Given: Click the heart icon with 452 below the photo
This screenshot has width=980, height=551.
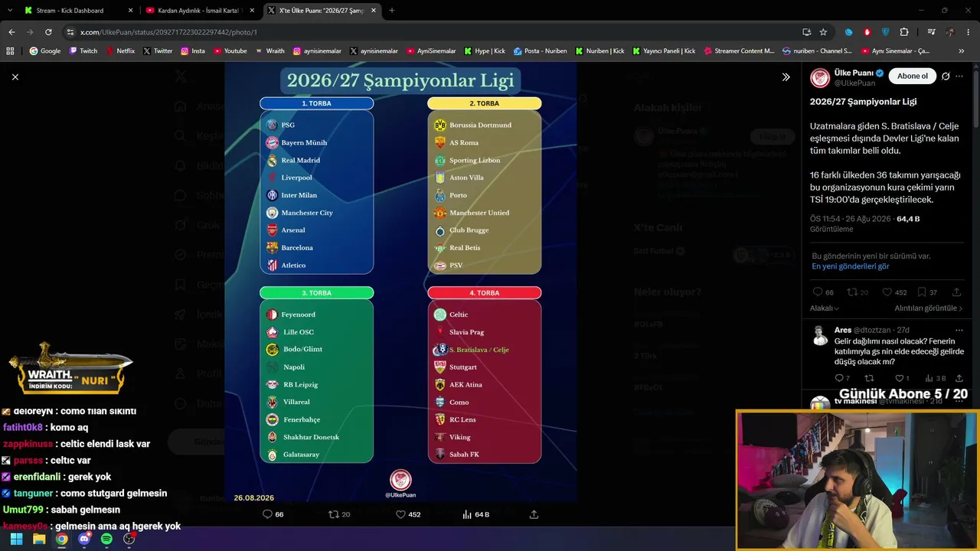Looking at the screenshot, I should tap(400, 514).
